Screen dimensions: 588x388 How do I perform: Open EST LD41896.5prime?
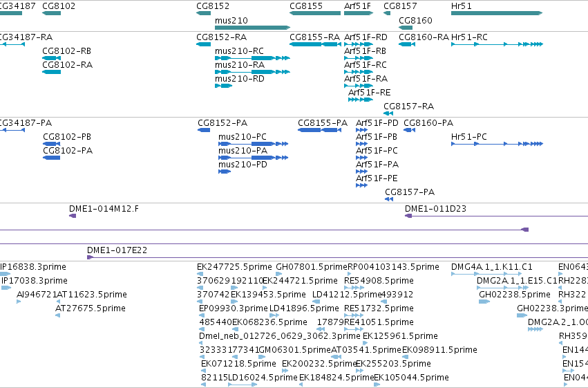304,309
